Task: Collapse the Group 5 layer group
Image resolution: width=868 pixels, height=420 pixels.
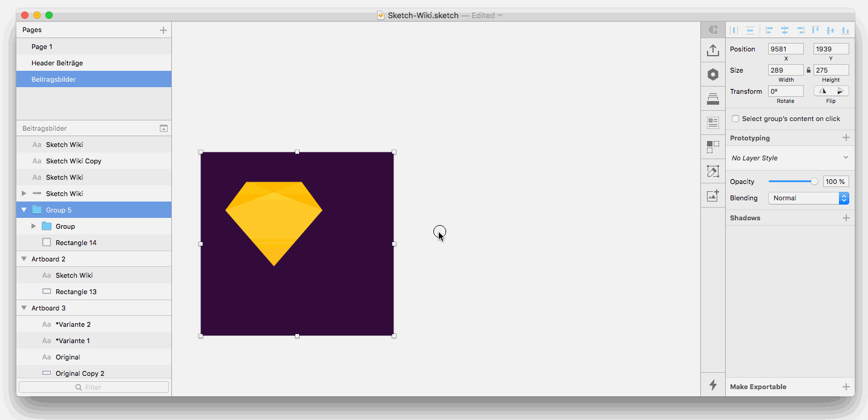Action: [24, 210]
